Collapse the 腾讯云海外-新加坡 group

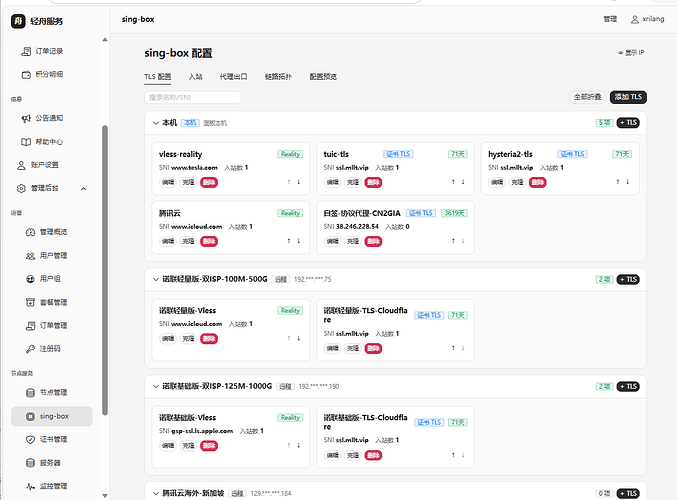pyautogui.click(x=156, y=493)
